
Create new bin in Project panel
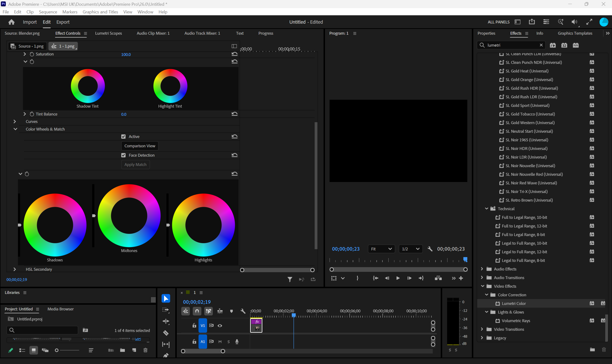(122, 350)
